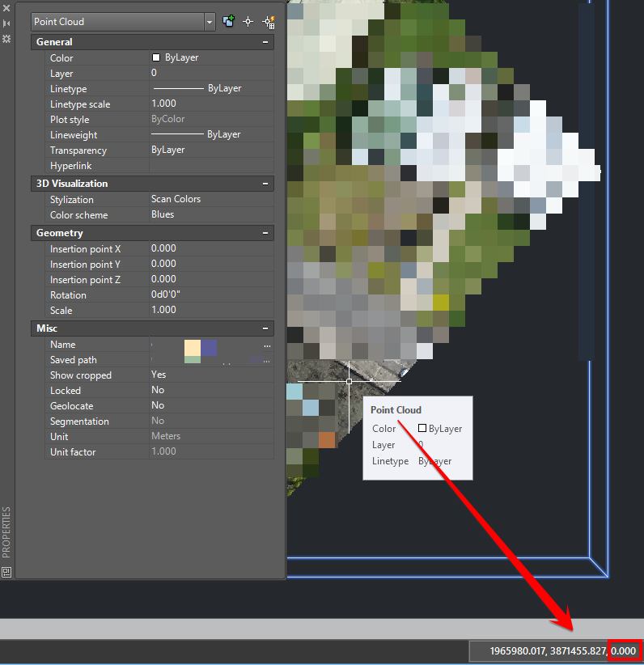Click the Select Objects crosshair icon
644x665 pixels.
coord(248,22)
